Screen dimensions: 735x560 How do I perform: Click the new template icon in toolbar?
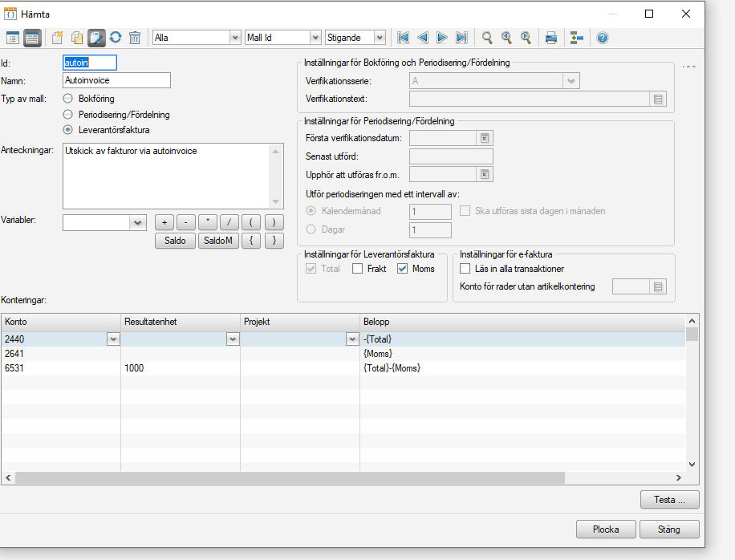pyautogui.click(x=56, y=38)
